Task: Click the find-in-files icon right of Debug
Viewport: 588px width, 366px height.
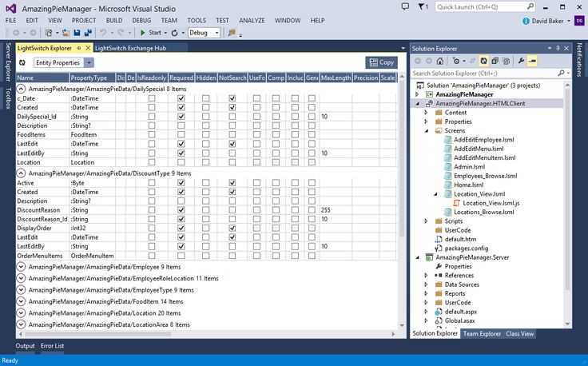Action: pyautogui.click(x=232, y=33)
